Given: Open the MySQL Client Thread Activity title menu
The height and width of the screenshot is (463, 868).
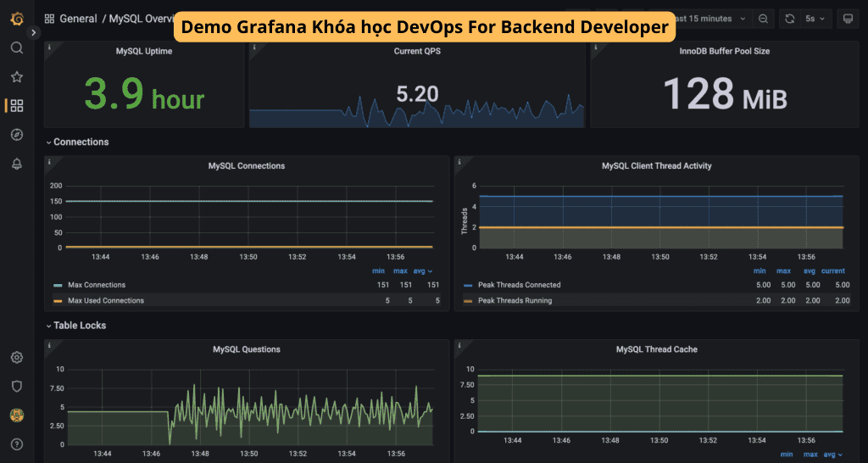Looking at the screenshot, I should point(657,165).
